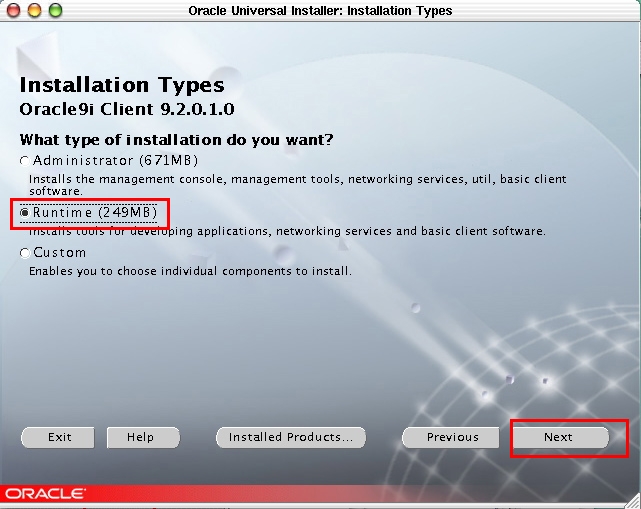
Task: Click the 'developing applications, networking services' description
Action: pyautogui.click(x=287, y=231)
